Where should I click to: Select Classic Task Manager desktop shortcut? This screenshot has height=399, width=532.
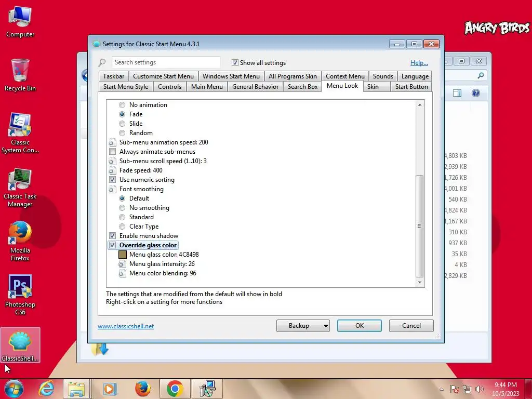tap(20, 187)
